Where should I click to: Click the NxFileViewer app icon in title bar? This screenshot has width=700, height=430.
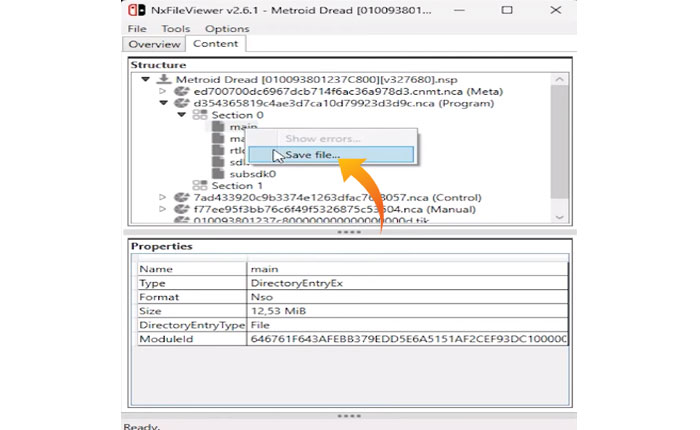tap(133, 9)
